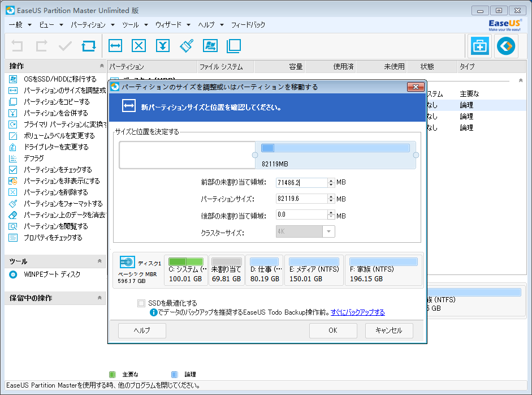Collapse the ツール panel section

(x=100, y=261)
